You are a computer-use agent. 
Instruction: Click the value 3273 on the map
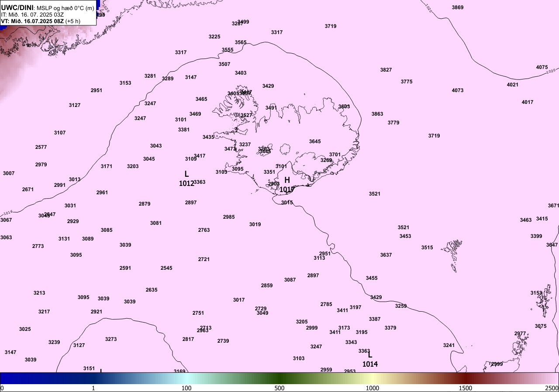click(111, 339)
